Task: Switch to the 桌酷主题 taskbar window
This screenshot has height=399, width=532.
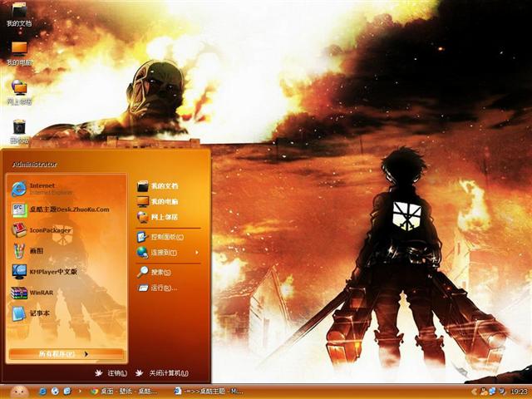Action: click(x=209, y=392)
